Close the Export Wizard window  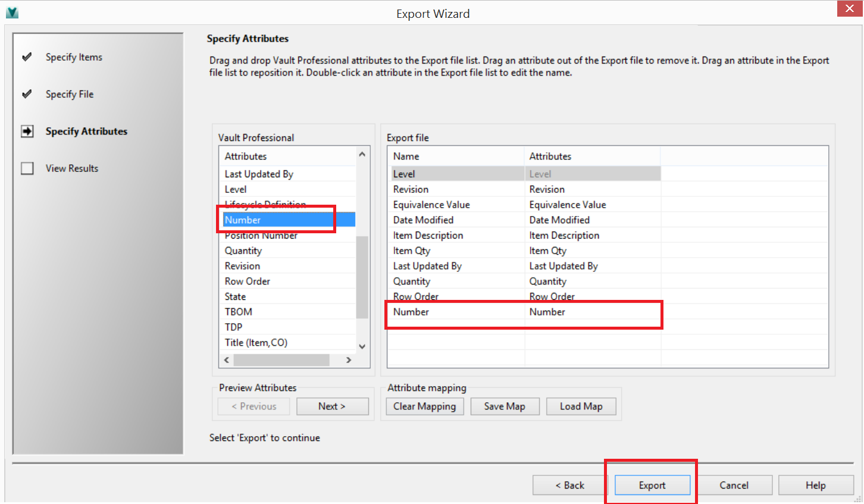click(850, 8)
